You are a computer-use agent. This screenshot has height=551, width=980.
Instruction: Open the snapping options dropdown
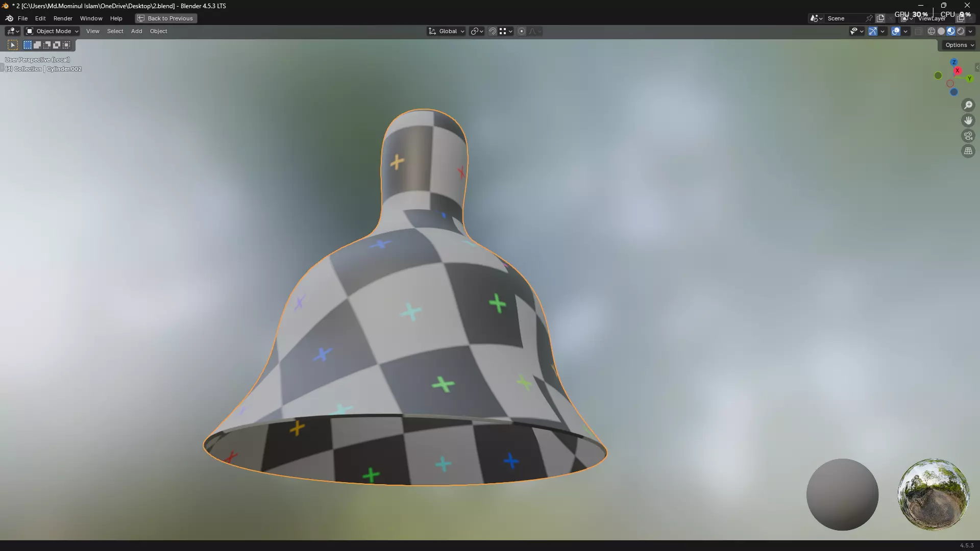506,31
